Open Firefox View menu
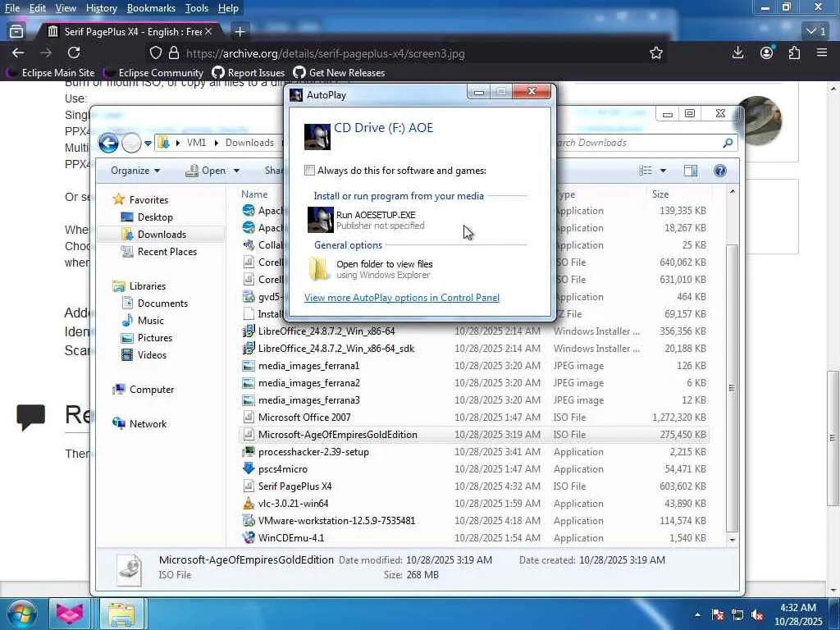 (66, 8)
